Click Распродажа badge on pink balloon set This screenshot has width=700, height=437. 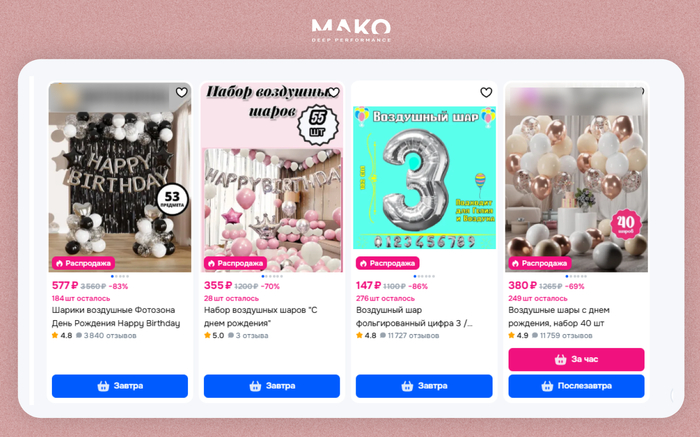click(x=235, y=263)
